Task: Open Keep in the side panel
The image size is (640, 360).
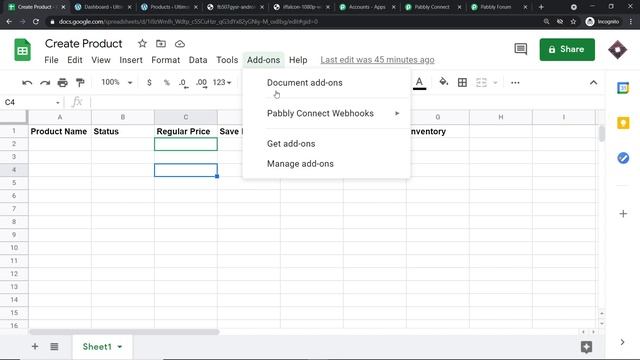Action: tap(623, 123)
